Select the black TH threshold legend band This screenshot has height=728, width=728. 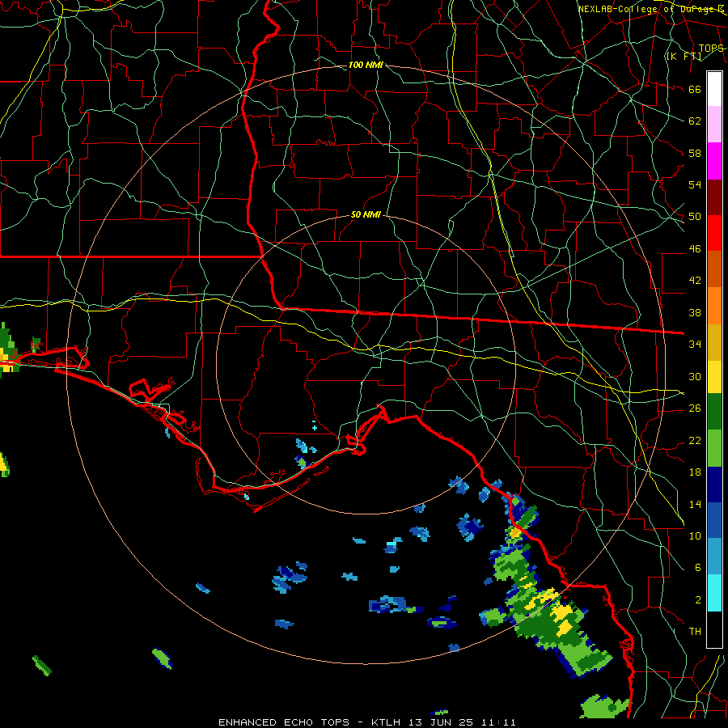[x=714, y=629]
